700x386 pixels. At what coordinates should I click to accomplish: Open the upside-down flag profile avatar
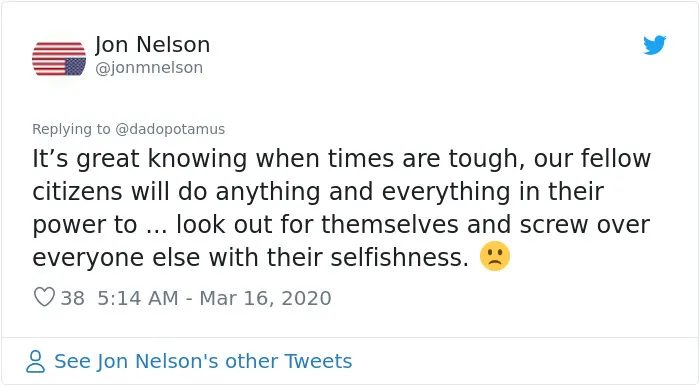pyautogui.click(x=59, y=59)
